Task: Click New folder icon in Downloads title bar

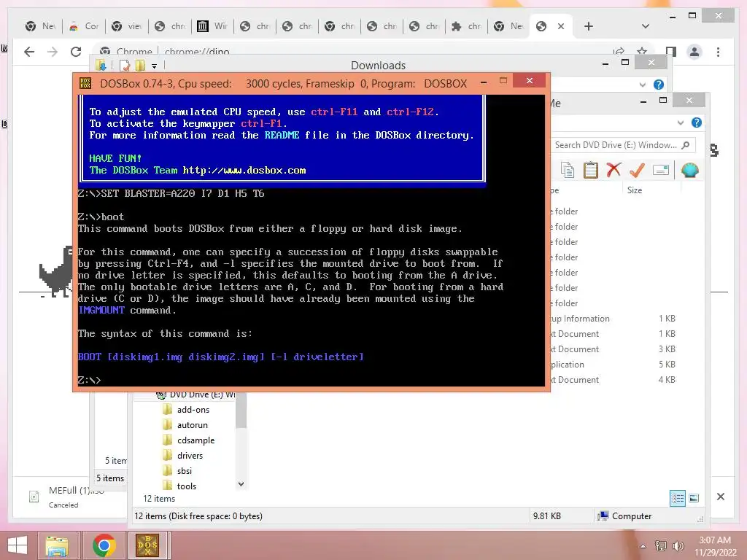Action: 140,65
